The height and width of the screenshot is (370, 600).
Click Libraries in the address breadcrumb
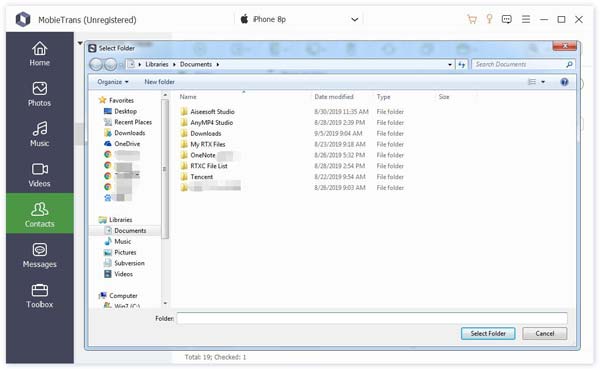pyautogui.click(x=157, y=64)
